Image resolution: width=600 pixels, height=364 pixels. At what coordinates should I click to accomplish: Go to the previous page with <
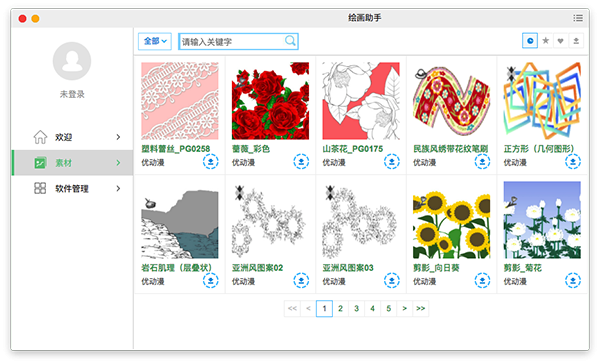308,309
